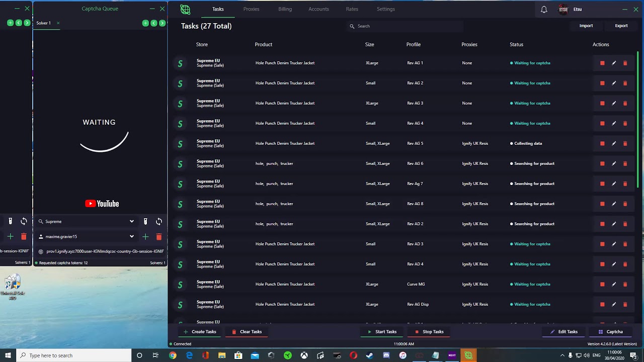Screen dimensions: 644x362
Task: Edit the Rev AD 4 task
Action: (614, 264)
